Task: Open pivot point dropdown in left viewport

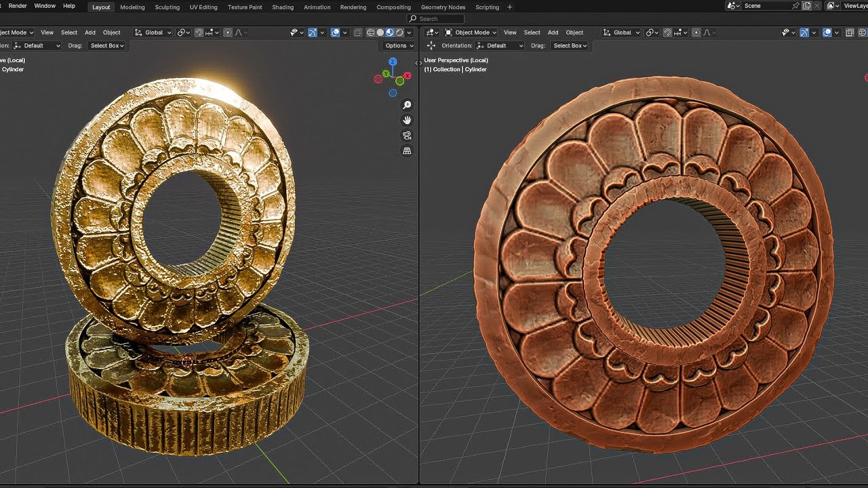Action: point(182,33)
